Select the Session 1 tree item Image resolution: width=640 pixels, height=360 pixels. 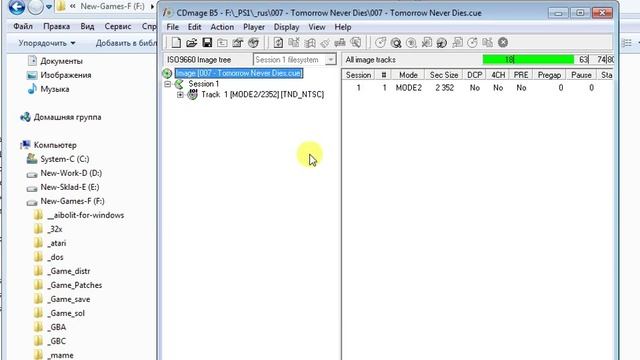204,84
